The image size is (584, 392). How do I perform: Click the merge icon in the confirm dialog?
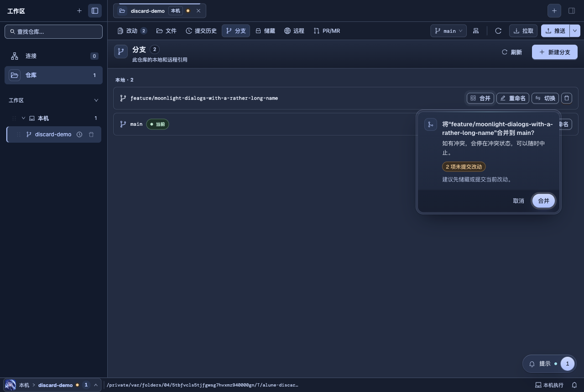431,124
